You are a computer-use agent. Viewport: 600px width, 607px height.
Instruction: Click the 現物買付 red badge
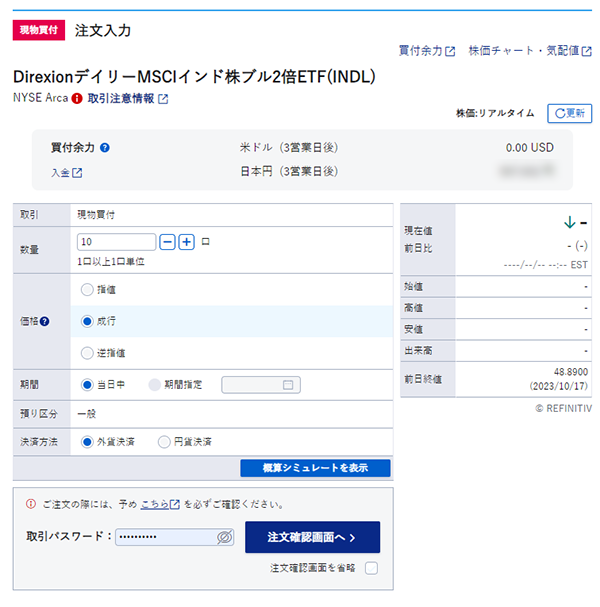click(39, 30)
